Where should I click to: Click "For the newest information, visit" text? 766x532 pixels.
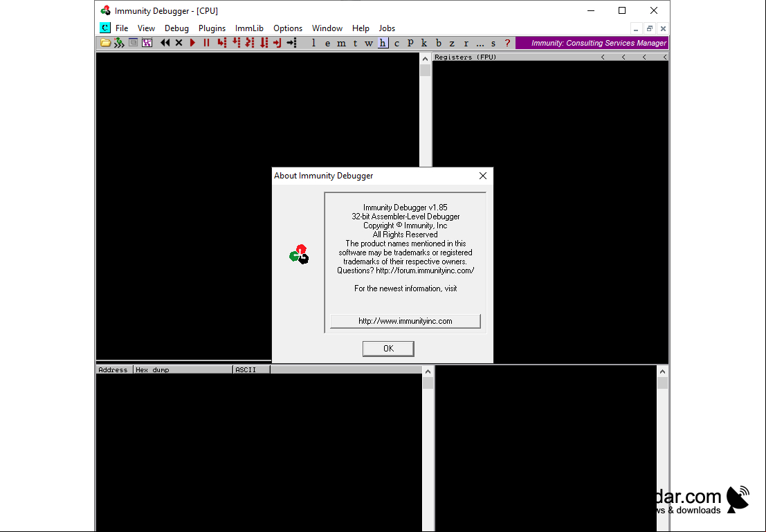405,288
